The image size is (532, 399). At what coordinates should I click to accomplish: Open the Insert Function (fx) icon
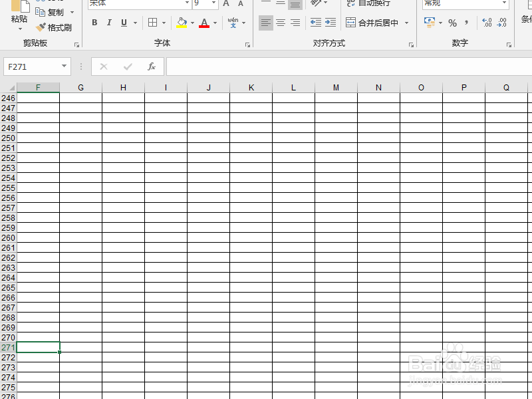(151, 66)
